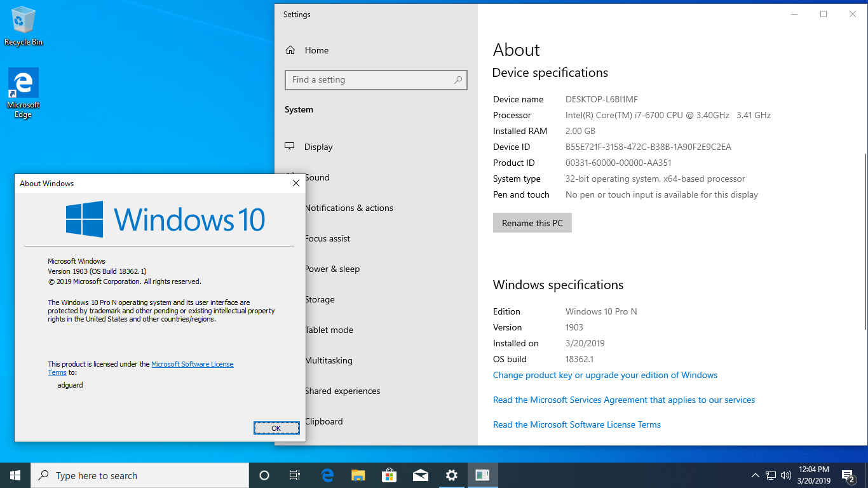Click the Installed RAM value 2.00 GB

click(x=580, y=131)
